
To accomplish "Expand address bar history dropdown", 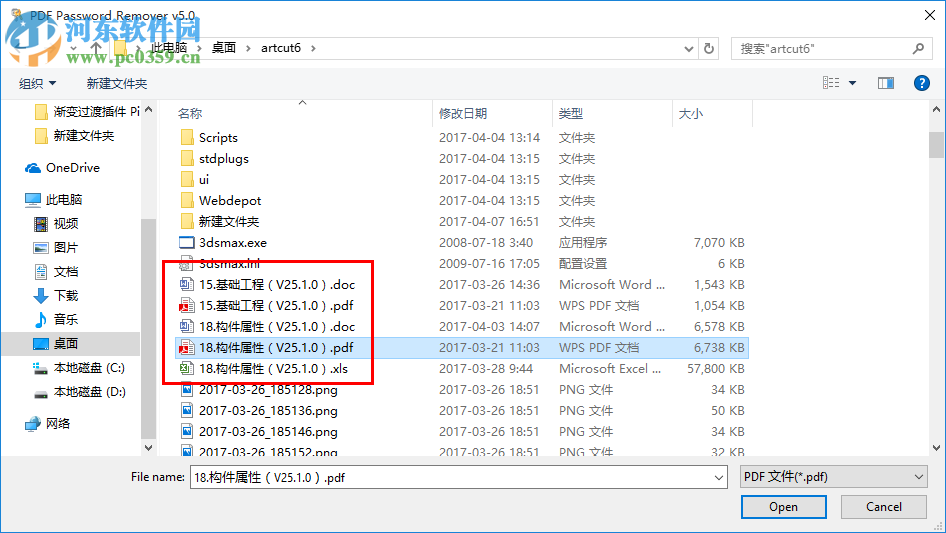I will pyautogui.click(x=688, y=49).
